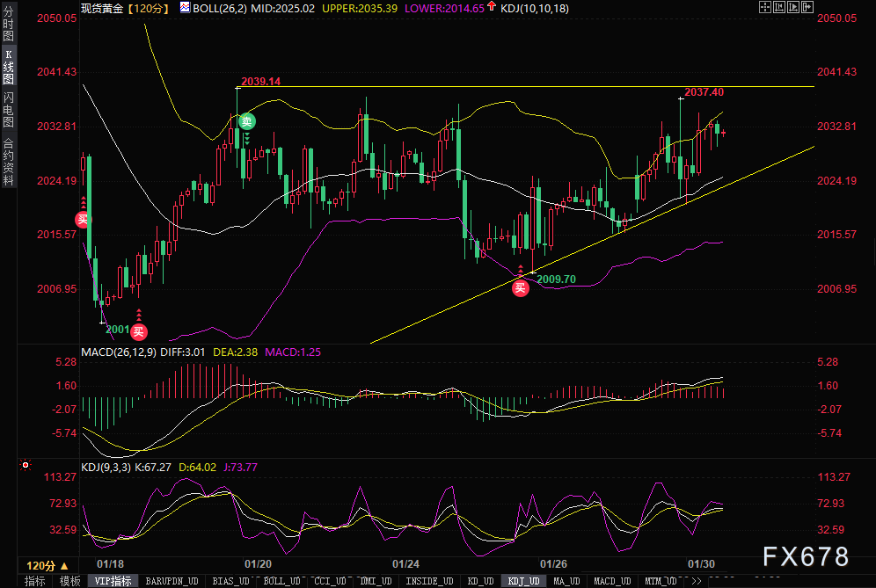Choose the KDJ_UD indicator tab
876x588 pixels.
[x=523, y=581]
